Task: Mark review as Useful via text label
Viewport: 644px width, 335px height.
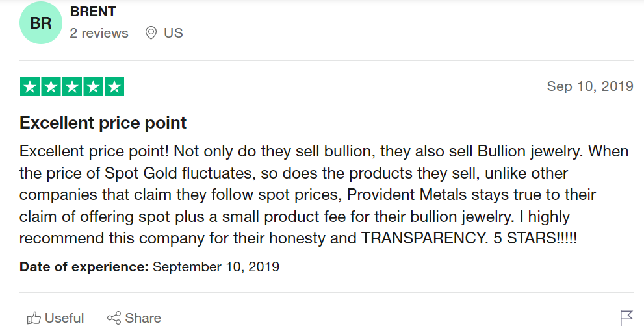Action: pyautogui.click(x=64, y=318)
